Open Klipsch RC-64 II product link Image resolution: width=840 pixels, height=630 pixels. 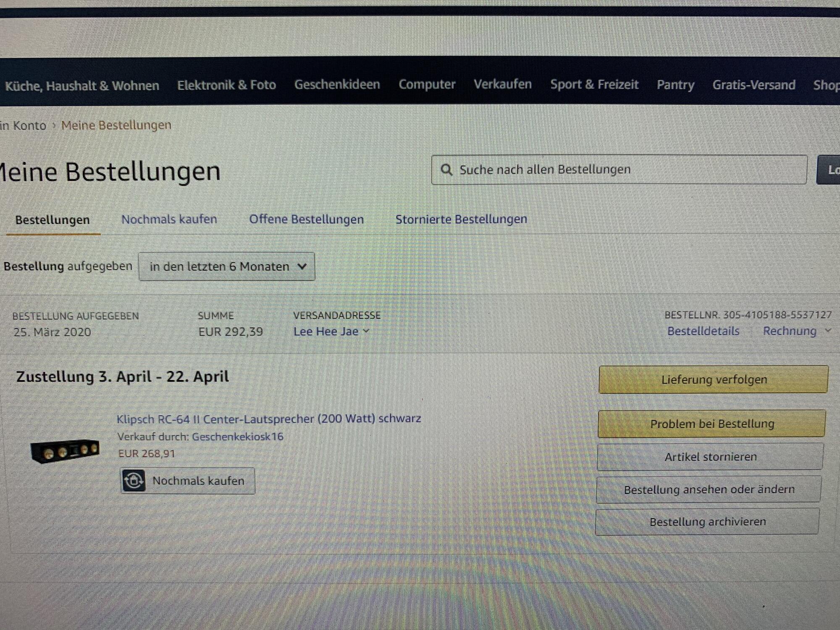point(269,419)
